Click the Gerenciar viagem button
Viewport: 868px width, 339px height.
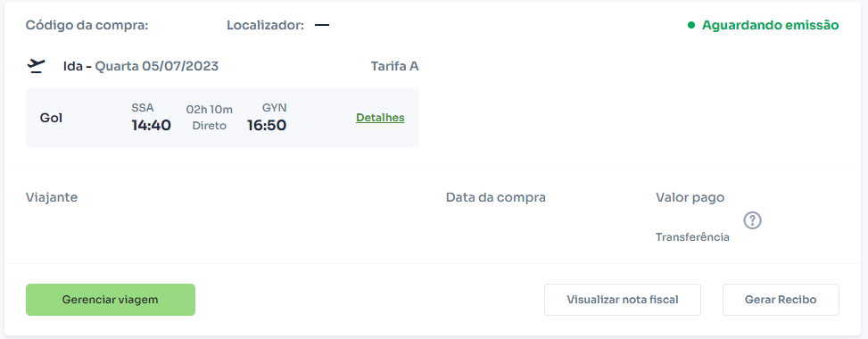pos(110,300)
